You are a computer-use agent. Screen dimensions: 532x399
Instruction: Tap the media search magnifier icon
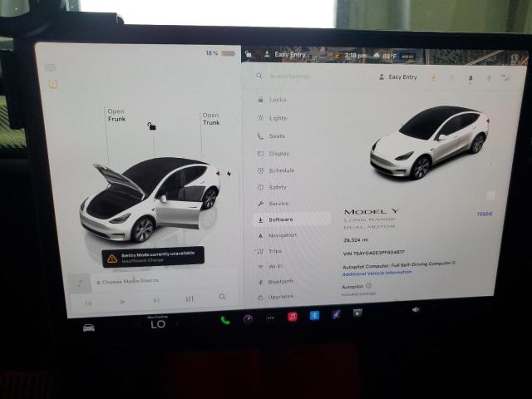222,297
